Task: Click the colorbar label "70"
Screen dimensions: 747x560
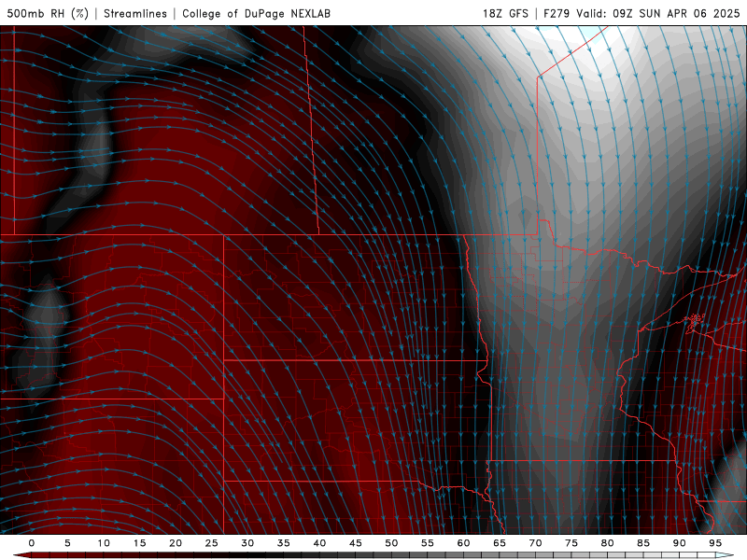Action: pos(535,543)
